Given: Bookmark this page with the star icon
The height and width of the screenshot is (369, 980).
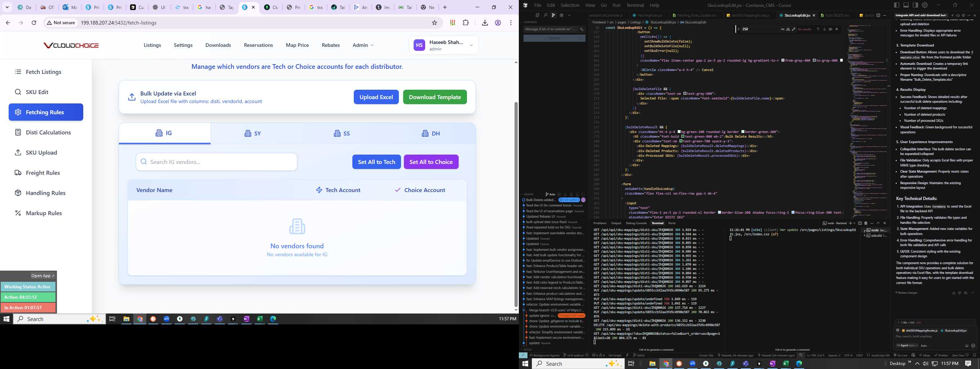Looking at the screenshot, I should point(435,23).
